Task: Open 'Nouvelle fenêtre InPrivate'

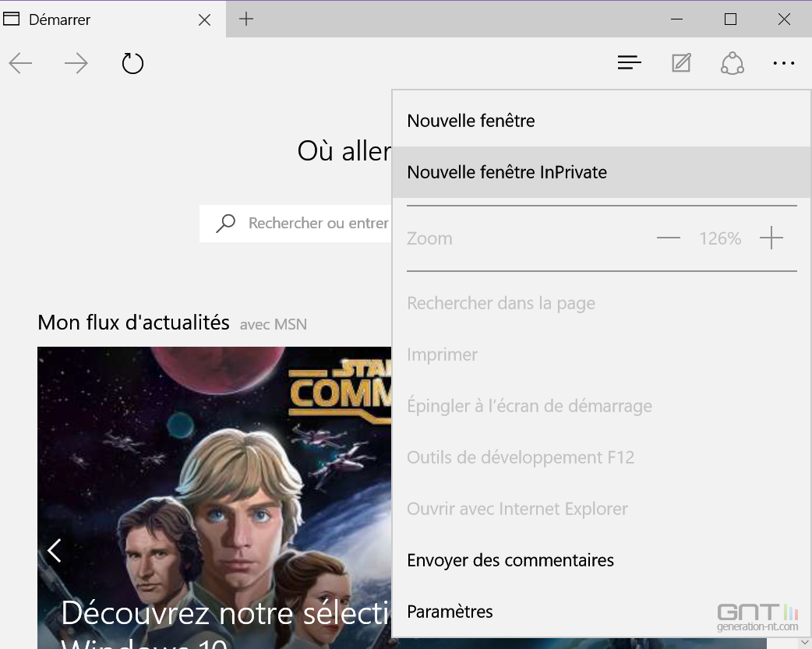Action: tap(602, 172)
